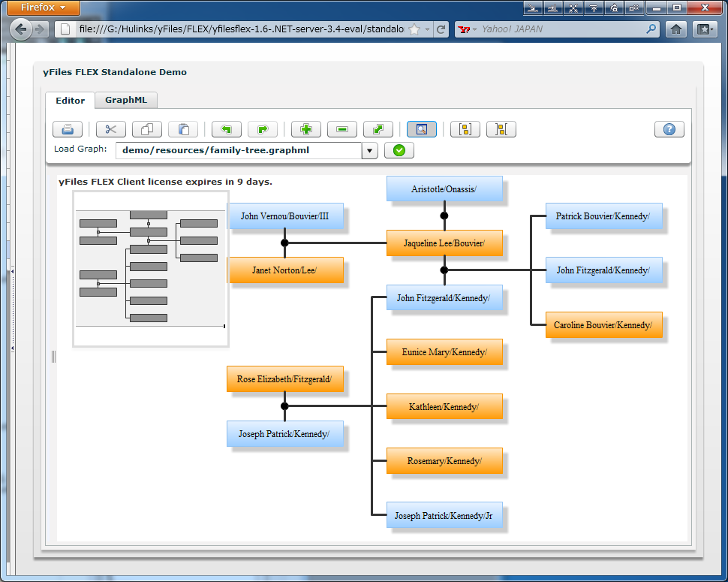Select the Patrick Bouvier/Kennedy/ node
The height and width of the screenshot is (582, 728).
[603, 216]
